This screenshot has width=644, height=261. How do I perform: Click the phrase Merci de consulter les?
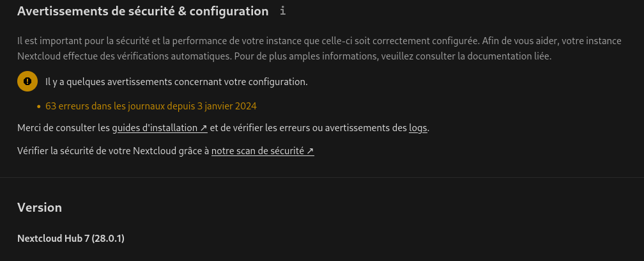pos(64,128)
